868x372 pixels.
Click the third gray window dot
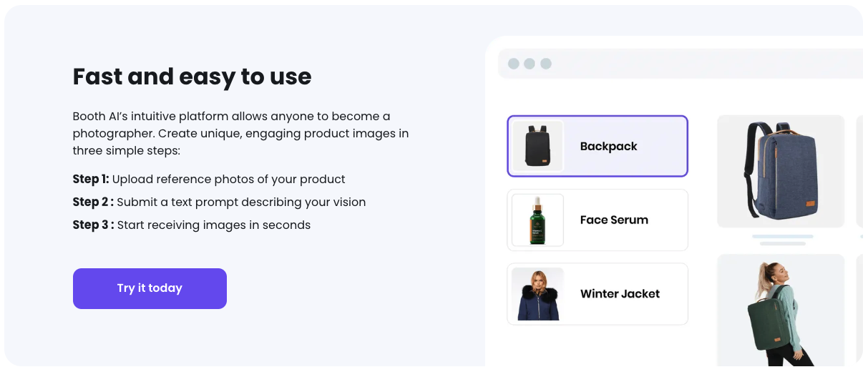pos(546,64)
